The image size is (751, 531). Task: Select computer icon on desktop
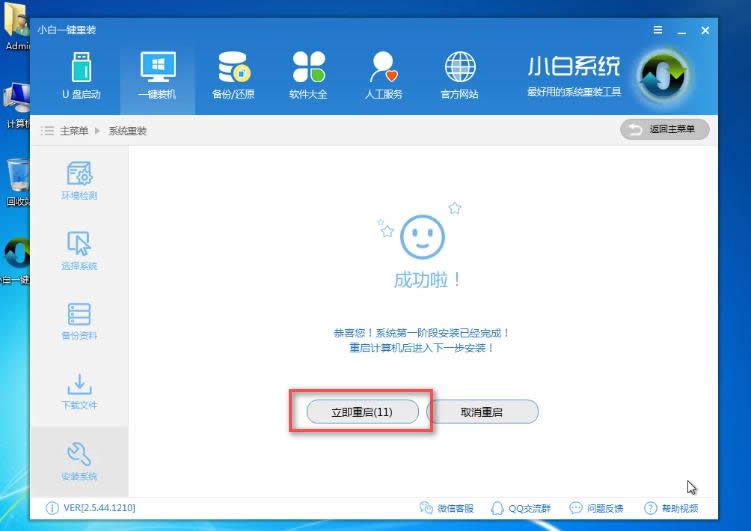[17, 105]
